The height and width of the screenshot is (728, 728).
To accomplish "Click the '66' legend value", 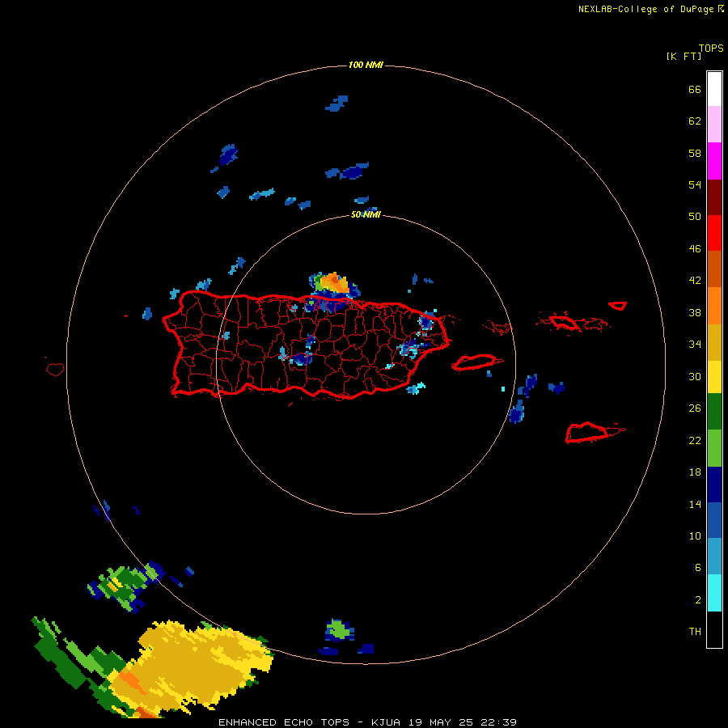I will [x=695, y=89].
